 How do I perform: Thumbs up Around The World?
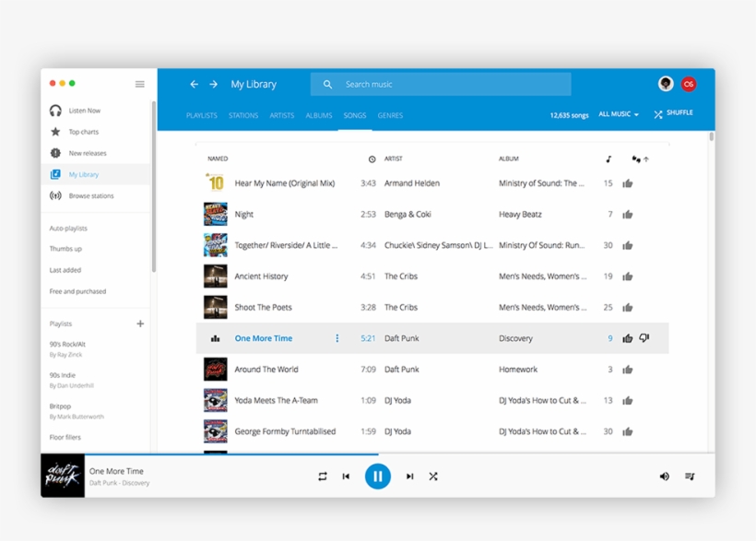[x=627, y=370]
